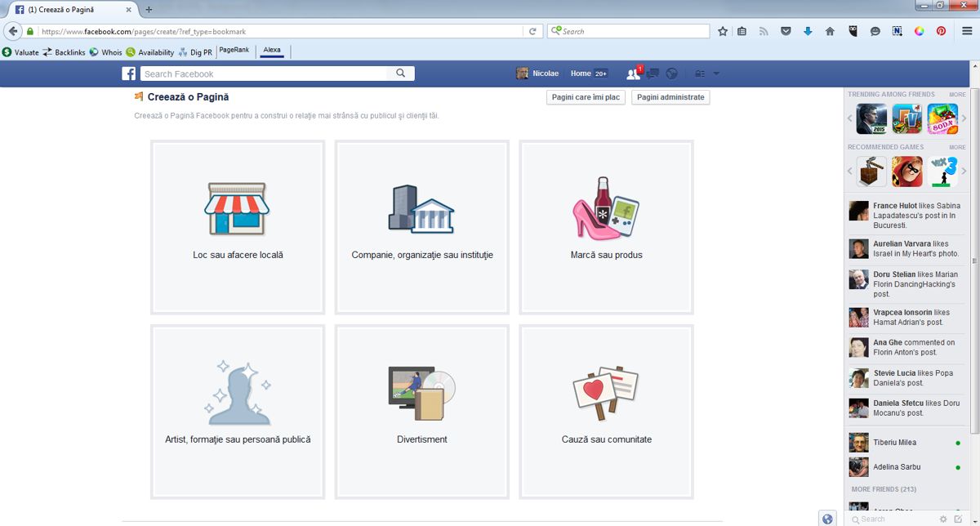Open Doru Stelian ticker story
Viewport: 980px width, 526px height.
pyautogui.click(x=906, y=284)
